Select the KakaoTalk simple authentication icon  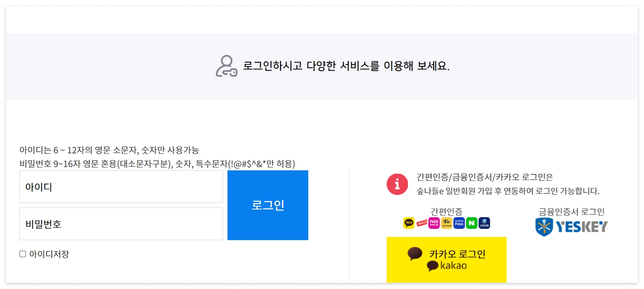(409, 223)
